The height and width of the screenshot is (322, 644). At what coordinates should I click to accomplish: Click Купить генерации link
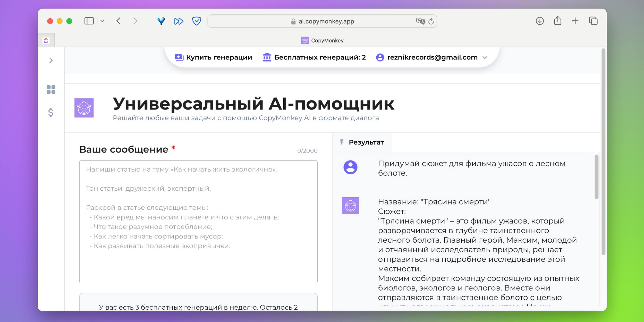213,57
